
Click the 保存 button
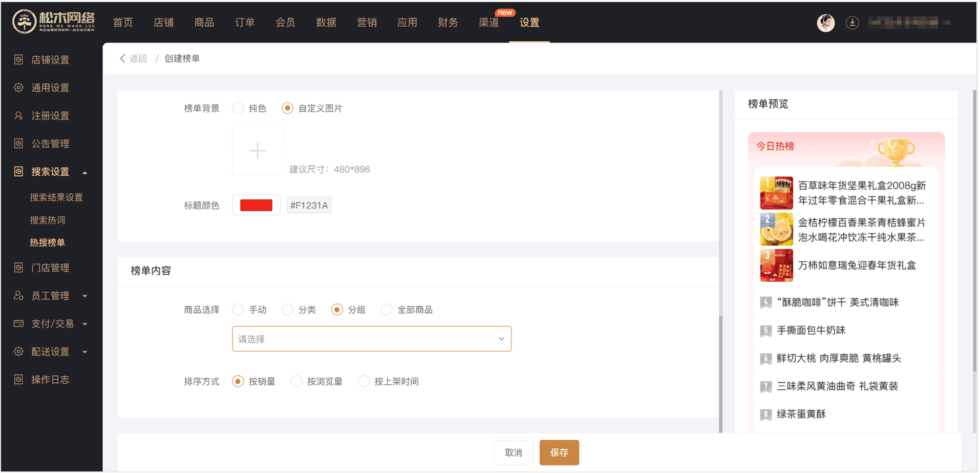click(x=559, y=453)
